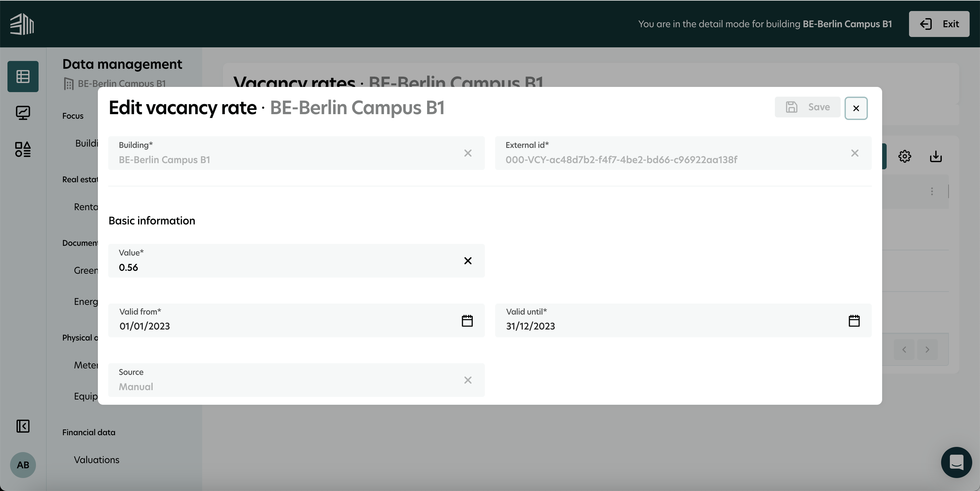
Task: Open the Source dropdown showing Manual
Action: [x=296, y=380]
